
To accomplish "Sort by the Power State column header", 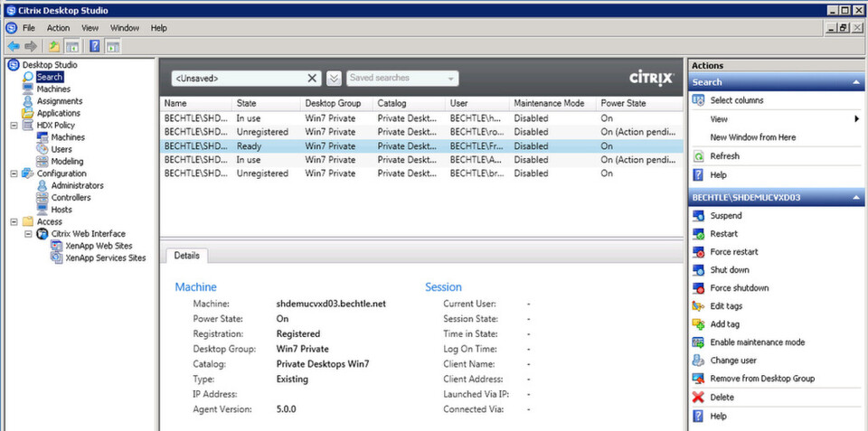I will pyautogui.click(x=639, y=104).
